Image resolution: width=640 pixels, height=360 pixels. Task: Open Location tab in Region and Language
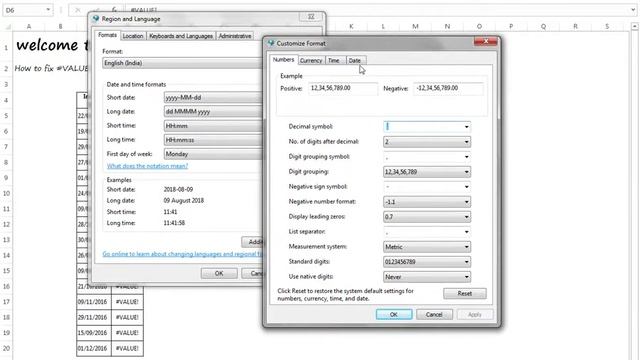pyautogui.click(x=133, y=36)
